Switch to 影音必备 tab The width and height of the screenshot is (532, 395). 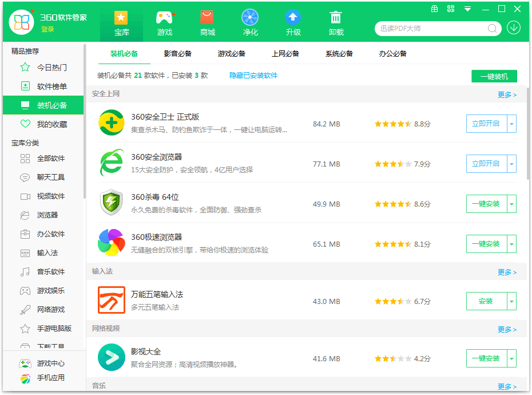pos(178,54)
